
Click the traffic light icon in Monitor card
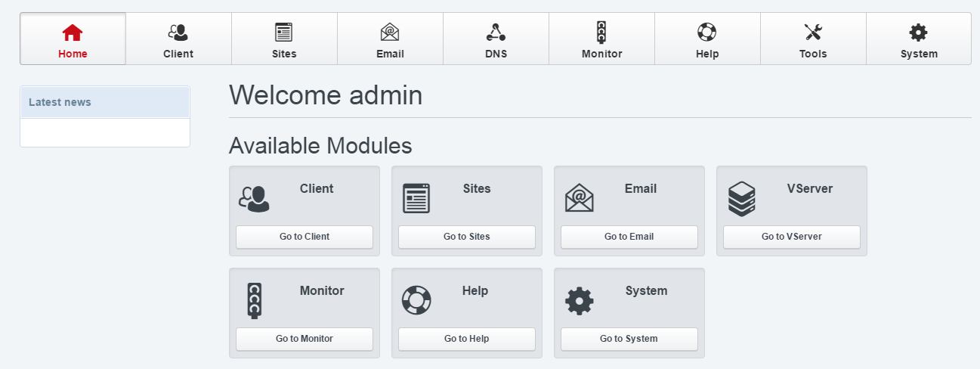click(x=254, y=300)
